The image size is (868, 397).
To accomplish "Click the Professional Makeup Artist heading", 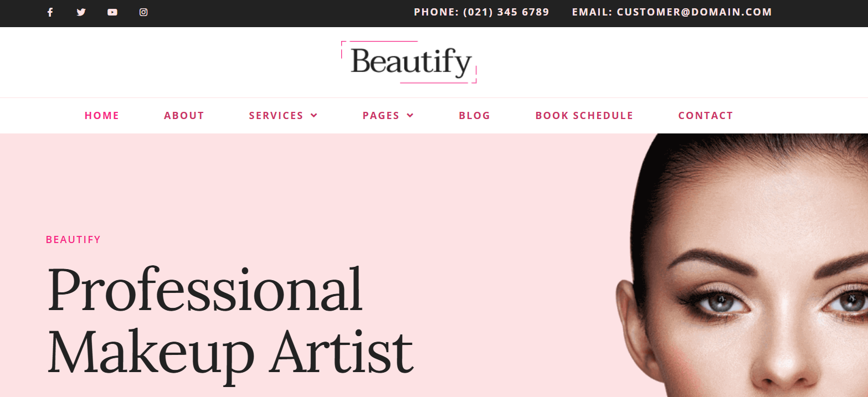I will click(x=230, y=319).
